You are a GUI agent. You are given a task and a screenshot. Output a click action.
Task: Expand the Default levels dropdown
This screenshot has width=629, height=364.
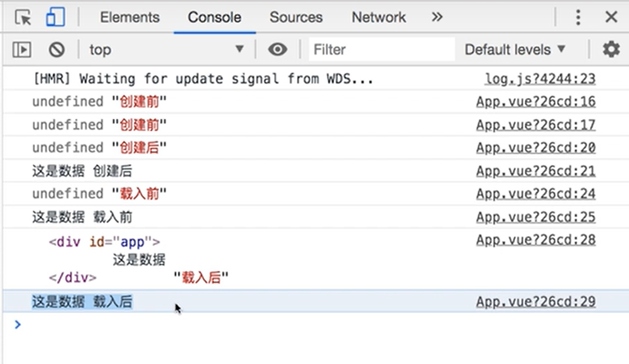coord(515,50)
